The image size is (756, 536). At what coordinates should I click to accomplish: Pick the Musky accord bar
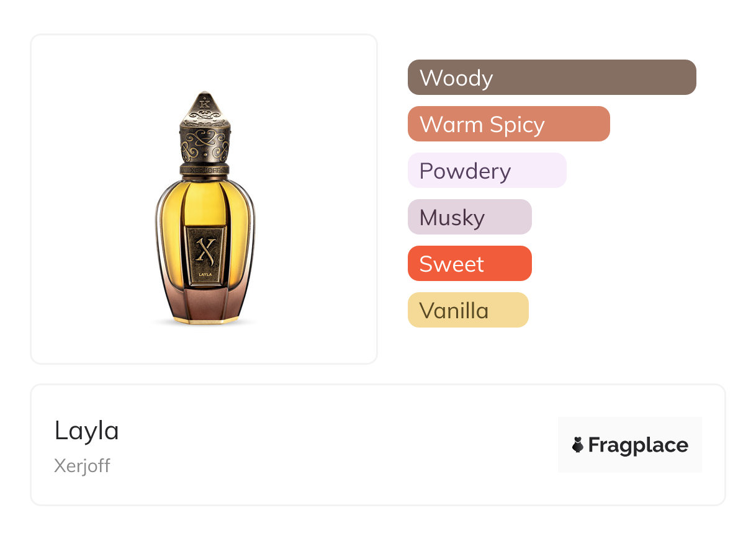pyautogui.click(x=469, y=217)
